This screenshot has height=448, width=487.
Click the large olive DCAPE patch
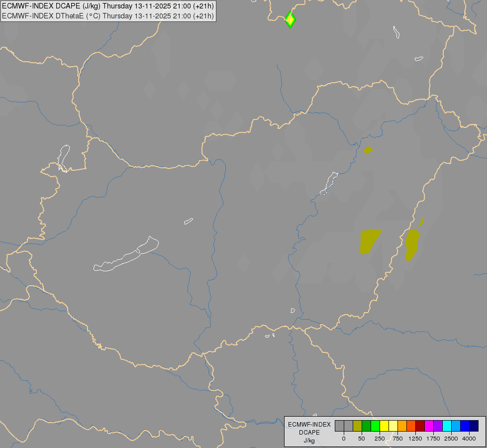click(370, 241)
